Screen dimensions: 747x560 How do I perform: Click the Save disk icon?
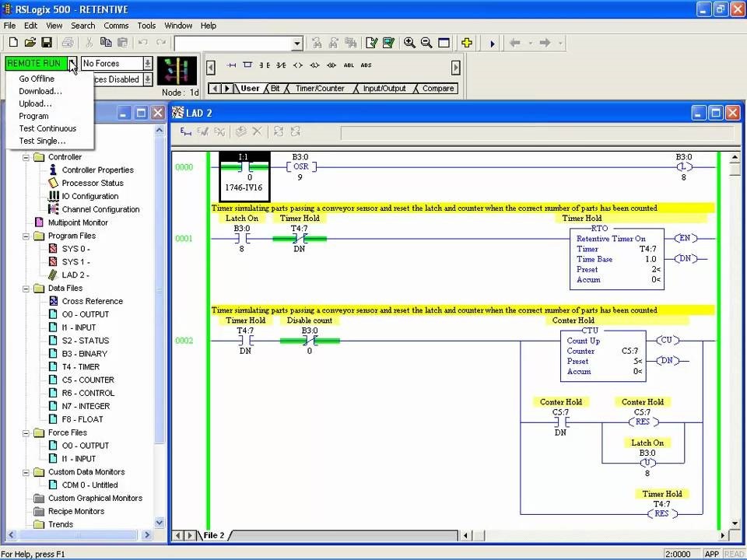pyautogui.click(x=46, y=43)
